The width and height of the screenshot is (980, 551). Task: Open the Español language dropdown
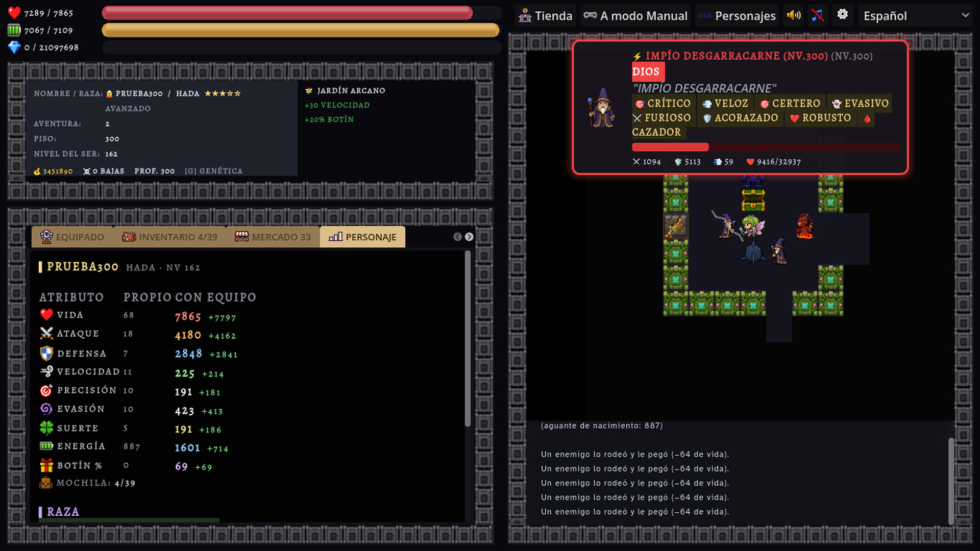pyautogui.click(x=916, y=16)
